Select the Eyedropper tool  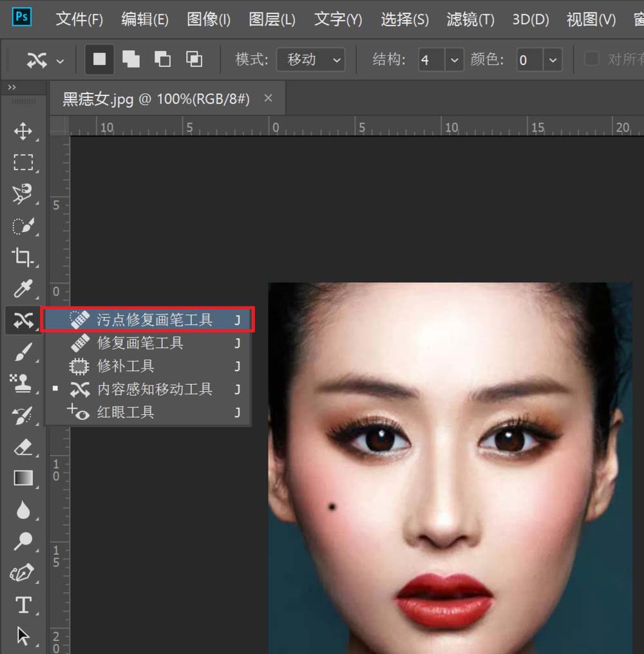[23, 289]
